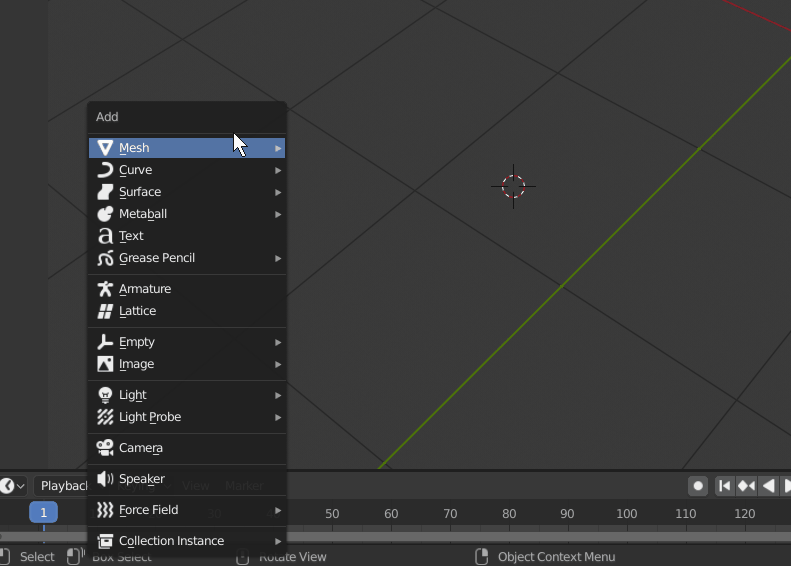Expand the Collection Instance submenu arrow
This screenshot has height=566, width=791.
click(278, 541)
